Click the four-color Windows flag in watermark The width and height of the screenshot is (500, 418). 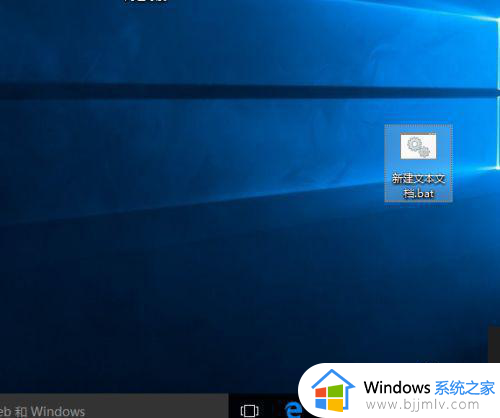point(329,398)
